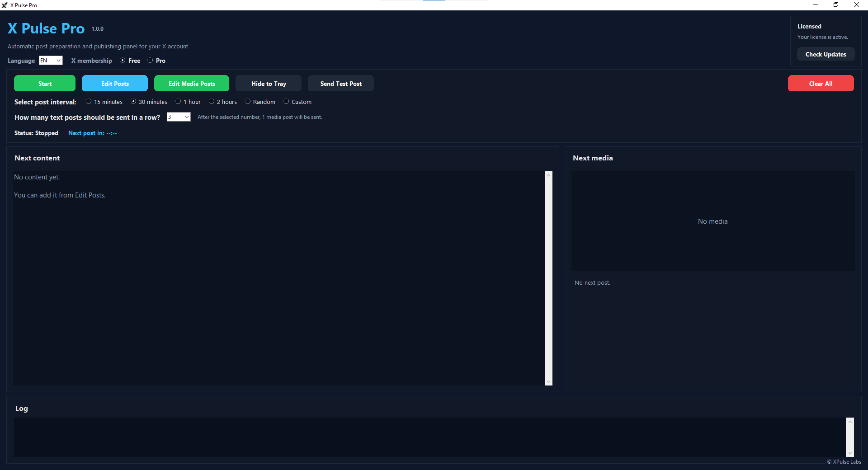The height and width of the screenshot is (470, 868).
Task: Open the Edit Posts editor
Action: point(115,84)
